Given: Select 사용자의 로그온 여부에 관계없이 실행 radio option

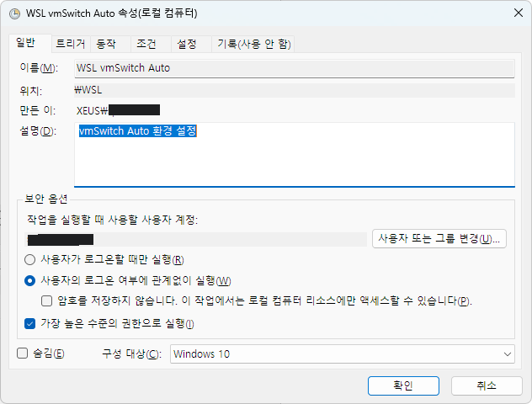Looking at the screenshot, I should coord(30,280).
